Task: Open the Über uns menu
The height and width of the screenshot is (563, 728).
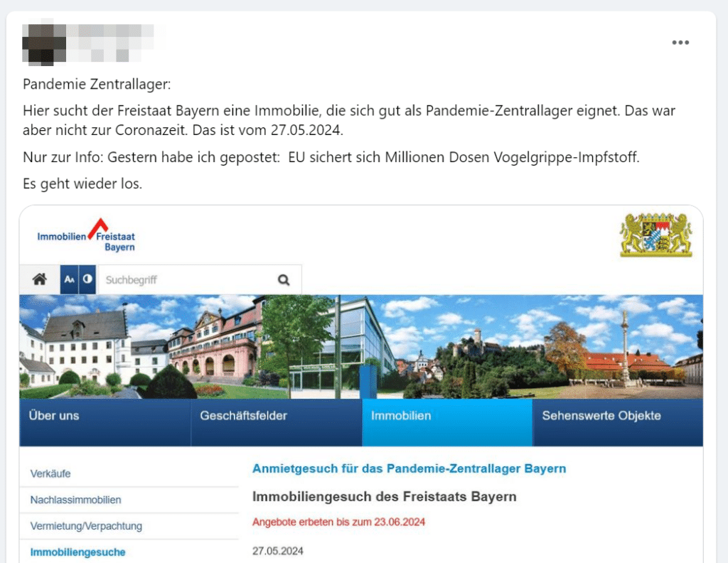Action: 105,422
